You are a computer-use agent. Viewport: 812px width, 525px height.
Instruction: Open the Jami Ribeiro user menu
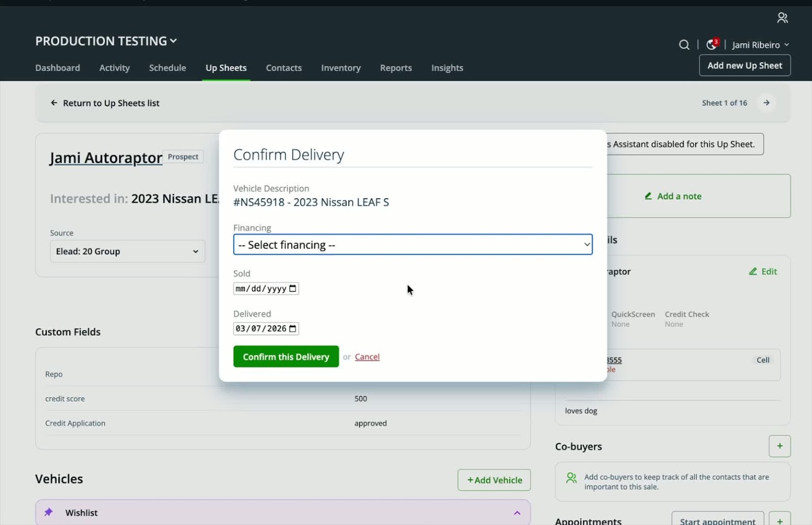click(x=760, y=45)
